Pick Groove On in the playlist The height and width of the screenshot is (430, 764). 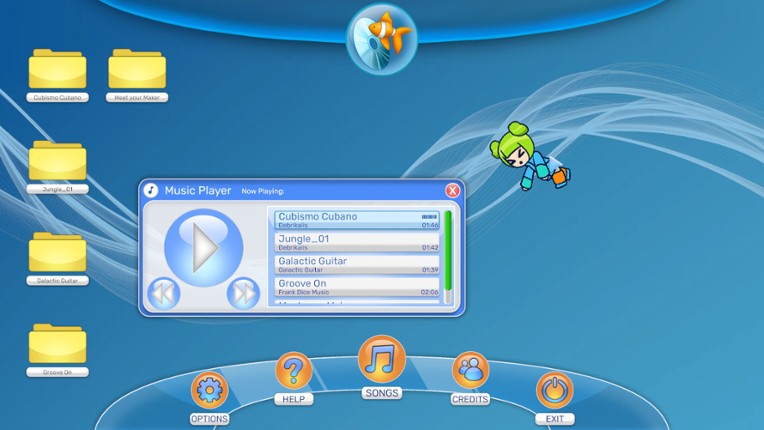pos(357,286)
